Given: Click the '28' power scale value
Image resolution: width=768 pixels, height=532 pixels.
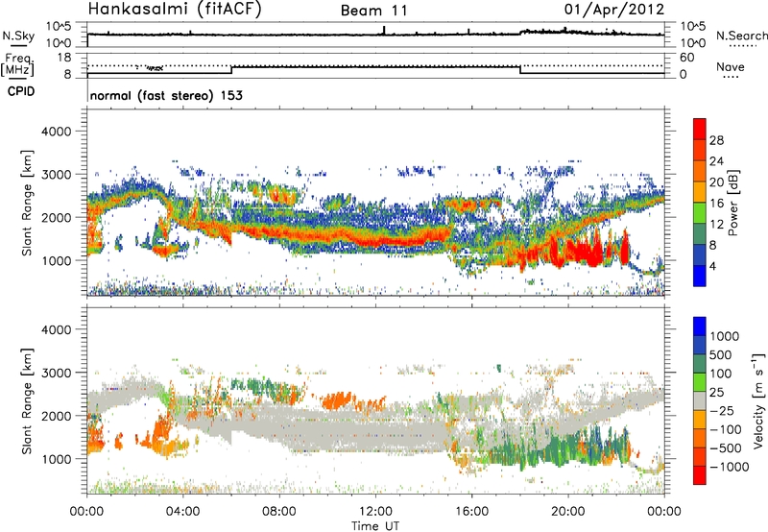Looking at the screenshot, I should click(x=716, y=140).
